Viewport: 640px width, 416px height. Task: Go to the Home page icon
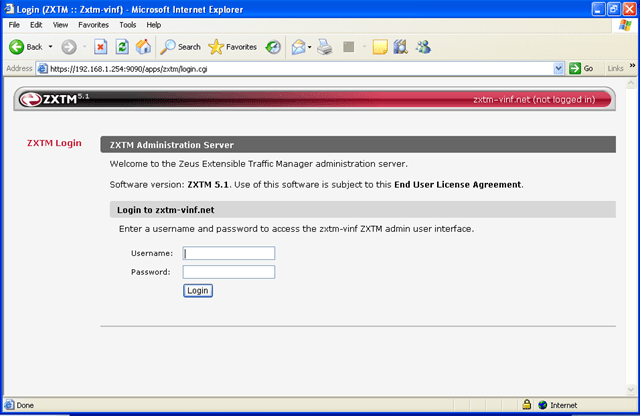click(x=143, y=47)
